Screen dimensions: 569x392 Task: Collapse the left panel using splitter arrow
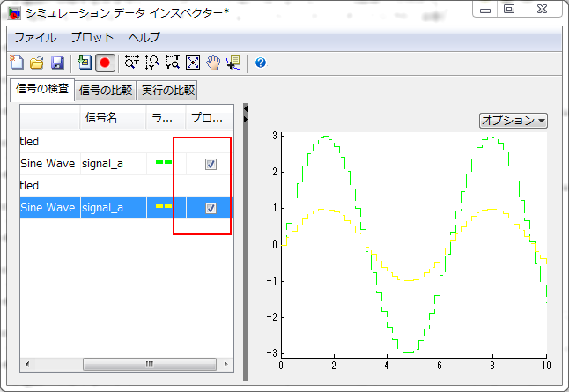pyautogui.click(x=246, y=108)
